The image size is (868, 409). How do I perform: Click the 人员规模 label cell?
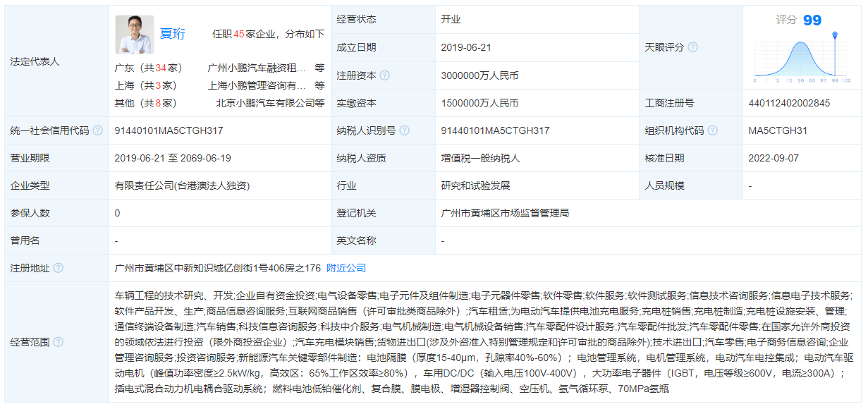[x=691, y=185]
